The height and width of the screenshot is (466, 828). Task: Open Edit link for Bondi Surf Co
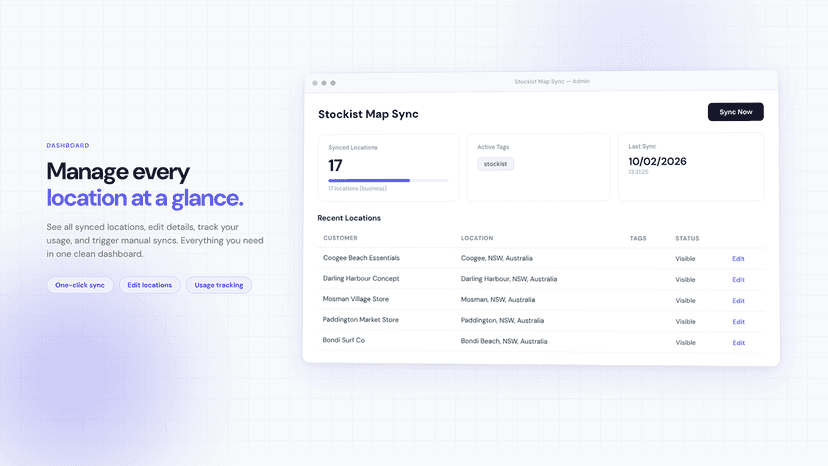[738, 343]
